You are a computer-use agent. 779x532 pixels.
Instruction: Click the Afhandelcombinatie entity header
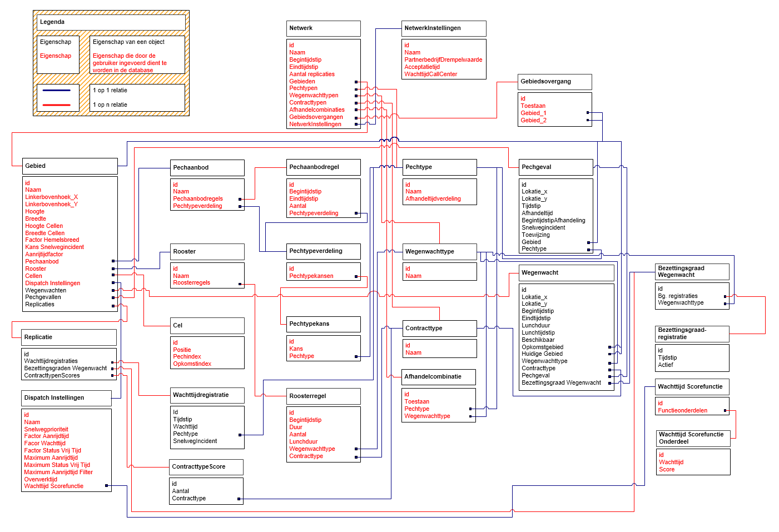point(438,377)
